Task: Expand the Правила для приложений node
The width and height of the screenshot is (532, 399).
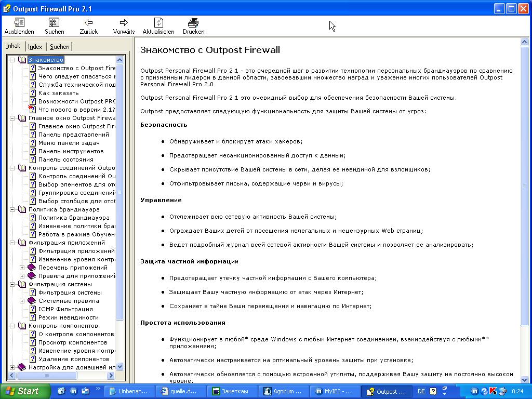Action: point(22,276)
